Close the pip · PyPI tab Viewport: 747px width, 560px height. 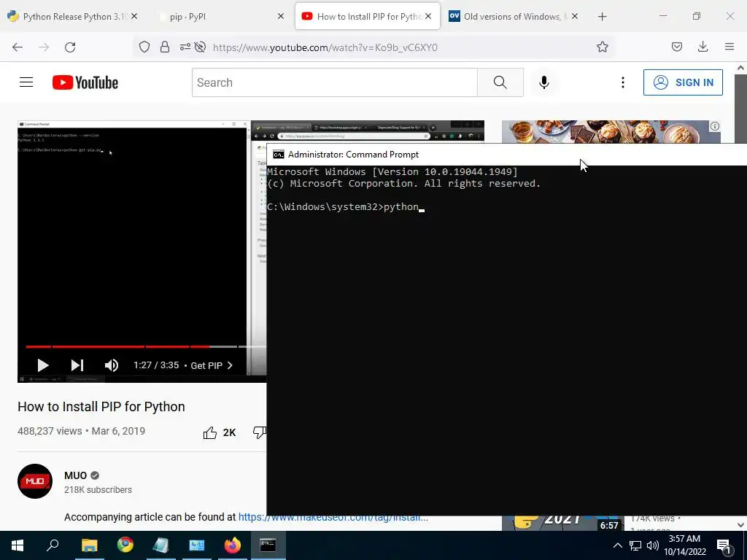pos(281,16)
